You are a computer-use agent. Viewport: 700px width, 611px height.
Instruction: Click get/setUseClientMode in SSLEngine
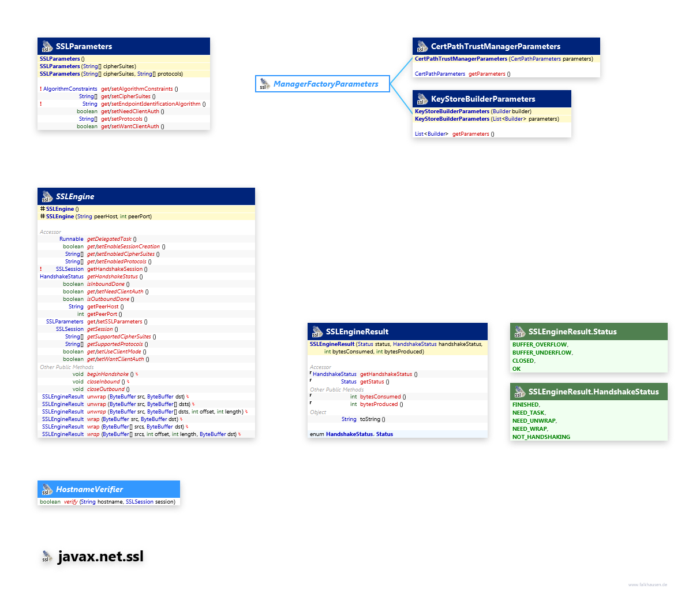coord(114,352)
